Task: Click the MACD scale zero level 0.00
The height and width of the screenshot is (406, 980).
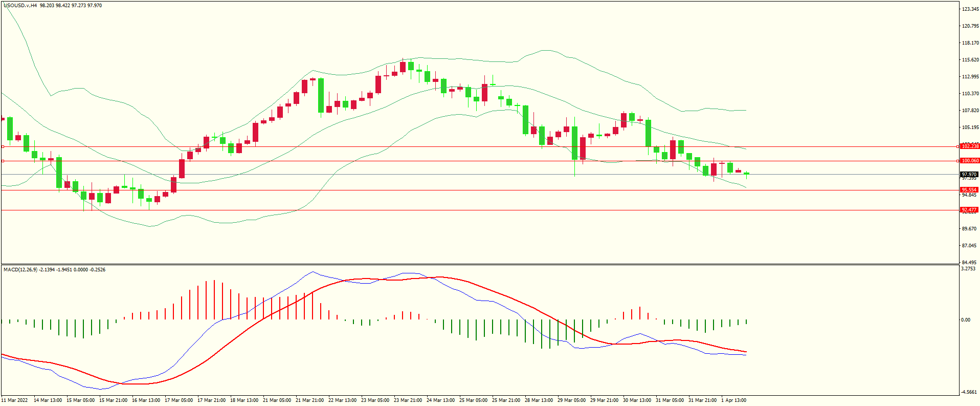Action: (x=966, y=320)
